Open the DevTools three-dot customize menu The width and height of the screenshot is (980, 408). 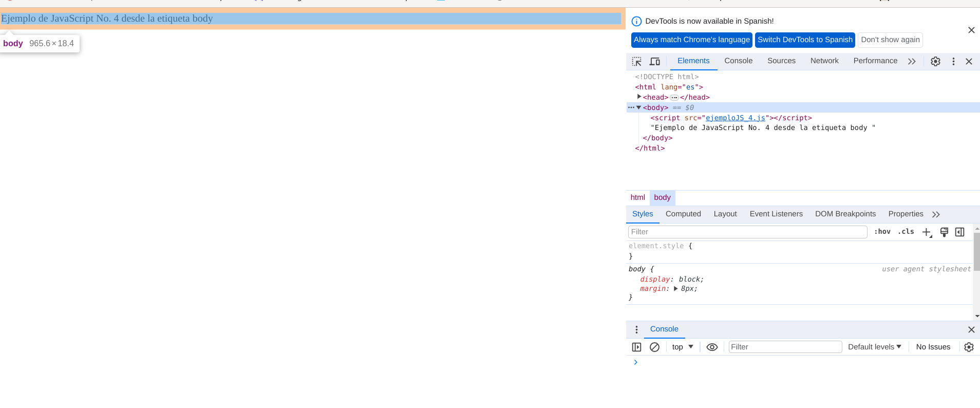(x=953, y=62)
